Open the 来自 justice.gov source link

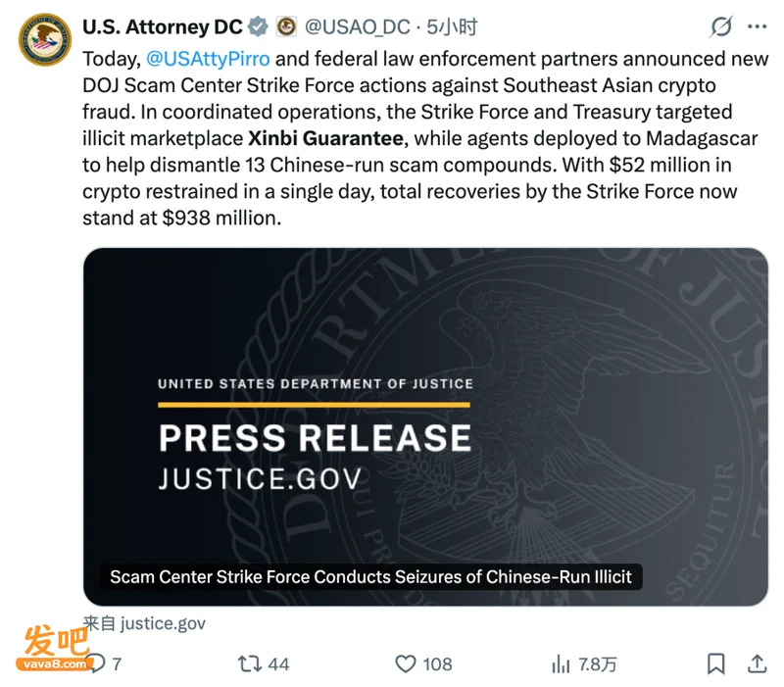144,623
